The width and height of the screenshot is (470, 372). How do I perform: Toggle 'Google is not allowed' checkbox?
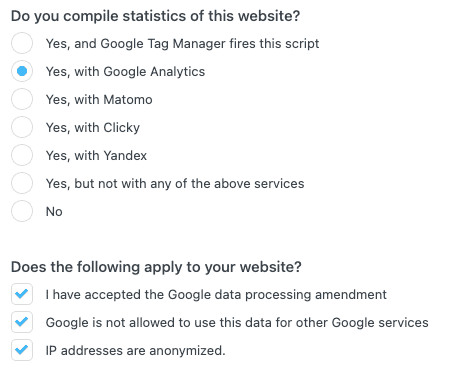[x=22, y=322]
